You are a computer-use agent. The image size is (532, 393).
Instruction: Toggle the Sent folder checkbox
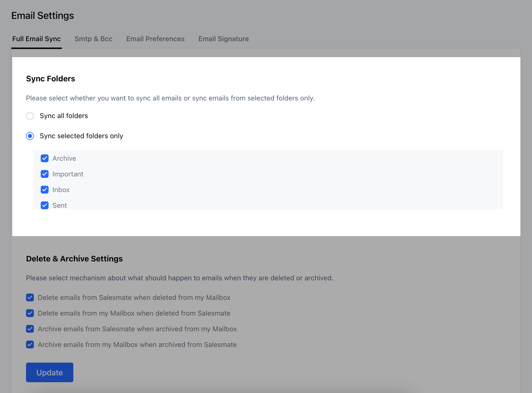click(45, 205)
